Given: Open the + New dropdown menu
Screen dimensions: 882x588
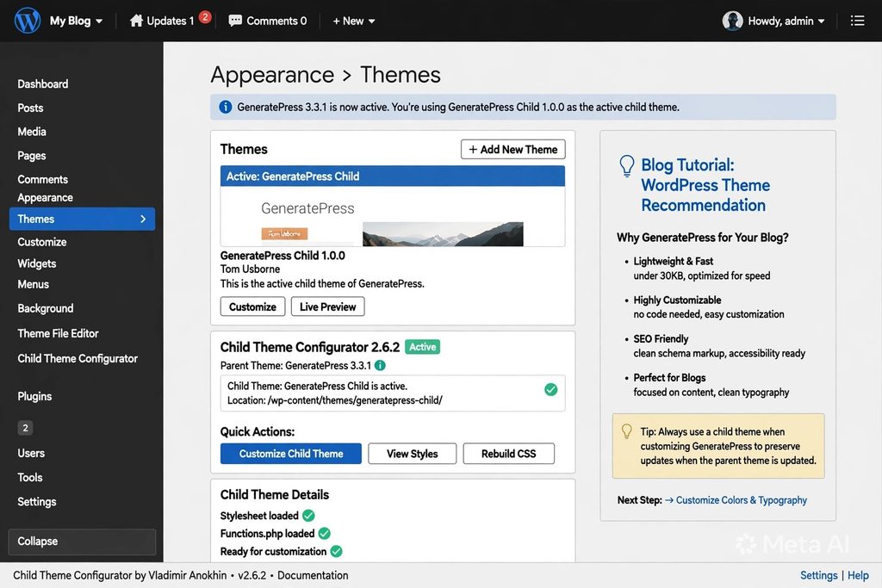Looking at the screenshot, I should [353, 21].
